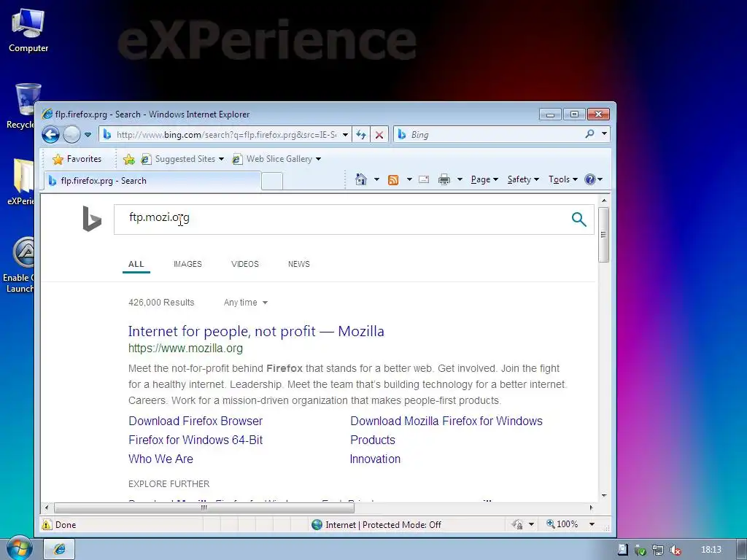Click the status bar warning icon
The image size is (747, 560).
47,525
